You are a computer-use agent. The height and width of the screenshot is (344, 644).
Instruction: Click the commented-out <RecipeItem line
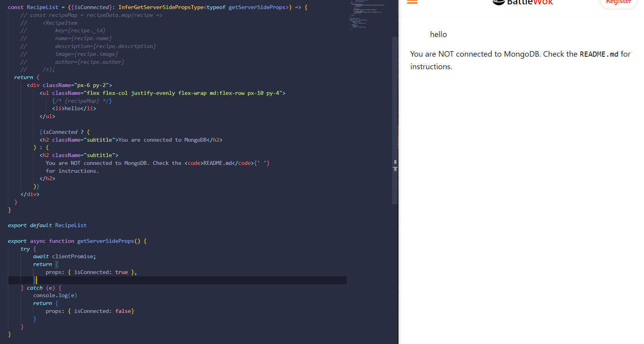coord(60,23)
